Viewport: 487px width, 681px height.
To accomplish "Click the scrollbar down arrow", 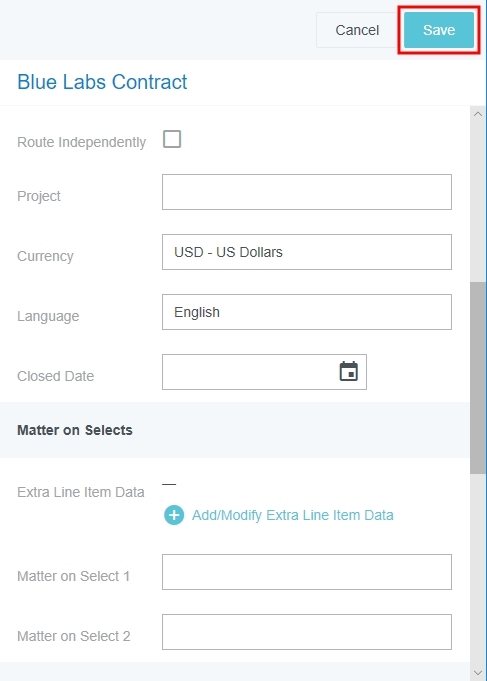I will tap(478, 673).
